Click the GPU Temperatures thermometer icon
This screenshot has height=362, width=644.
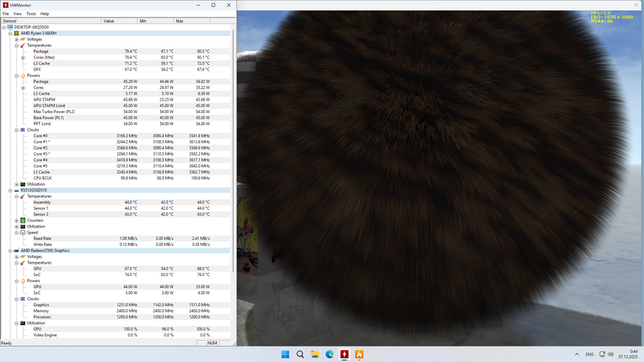coord(23,263)
